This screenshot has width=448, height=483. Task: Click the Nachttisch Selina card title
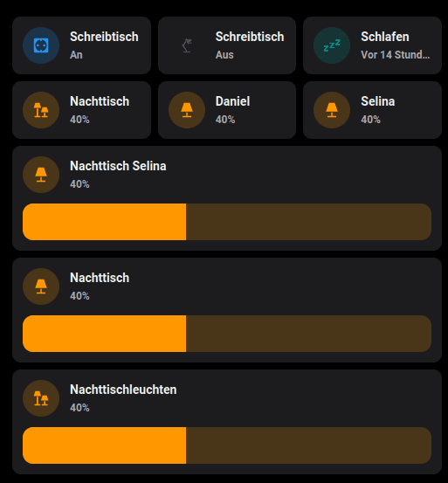pyautogui.click(x=118, y=166)
